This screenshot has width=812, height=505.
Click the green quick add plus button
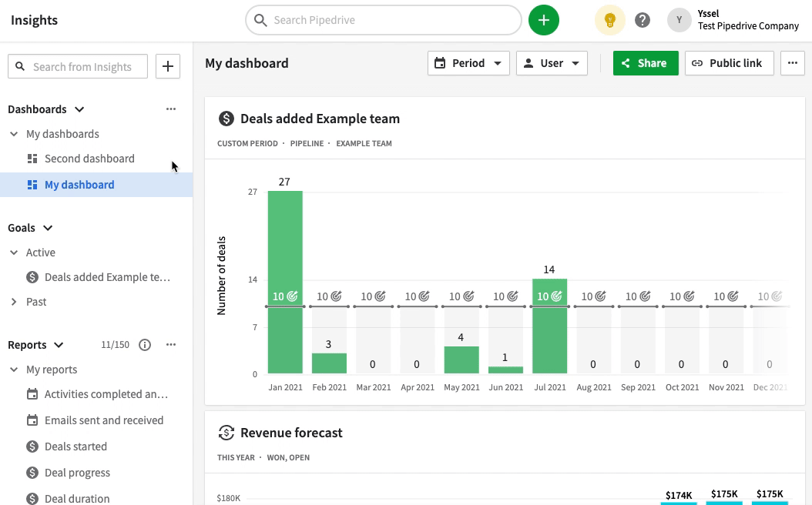(544, 20)
